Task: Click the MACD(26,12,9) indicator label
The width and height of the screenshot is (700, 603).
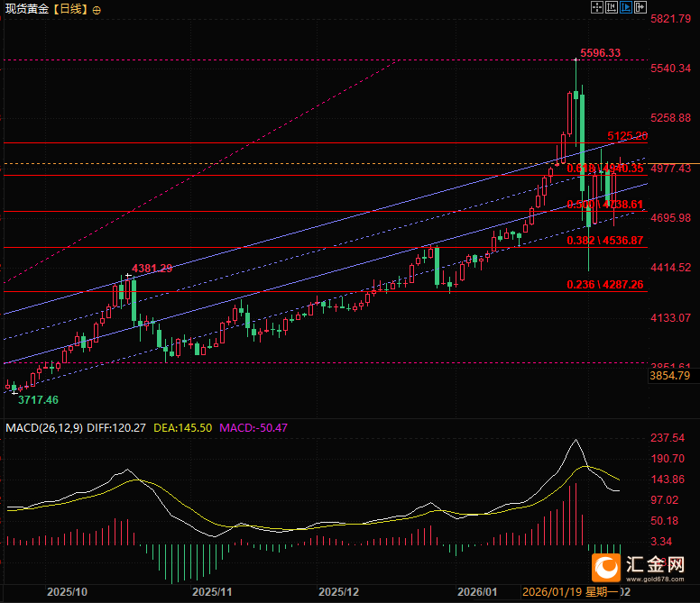Action: click(x=44, y=428)
